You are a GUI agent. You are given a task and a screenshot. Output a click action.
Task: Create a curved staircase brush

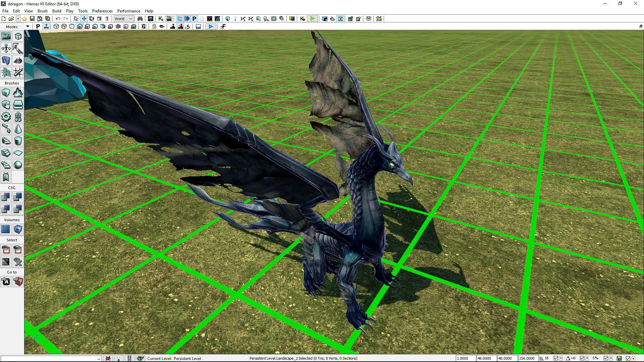pos(6,141)
